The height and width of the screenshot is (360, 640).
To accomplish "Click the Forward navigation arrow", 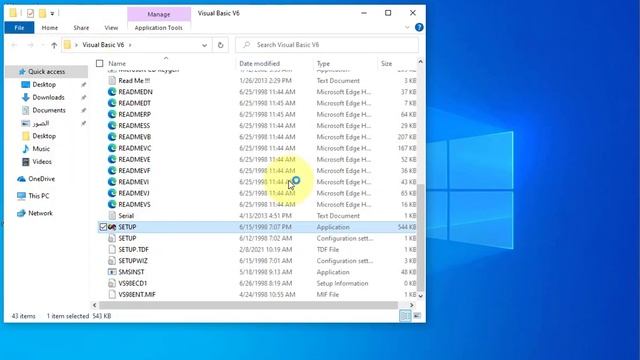I will point(31,45).
